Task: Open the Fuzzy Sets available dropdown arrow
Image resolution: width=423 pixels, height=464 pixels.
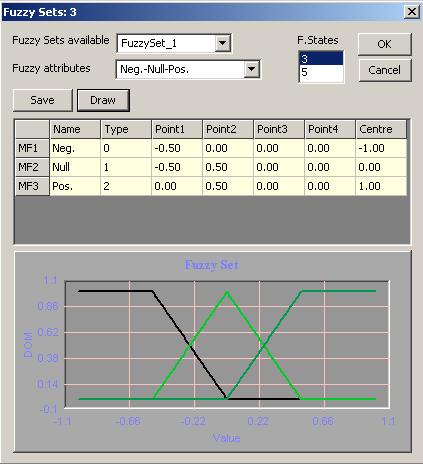Action: point(222,43)
